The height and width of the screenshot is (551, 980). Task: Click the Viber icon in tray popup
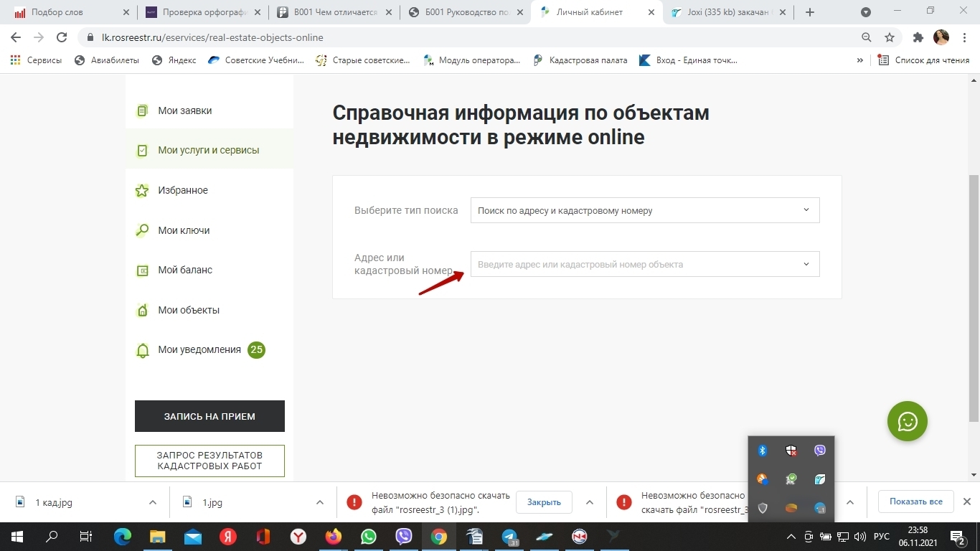pos(820,451)
